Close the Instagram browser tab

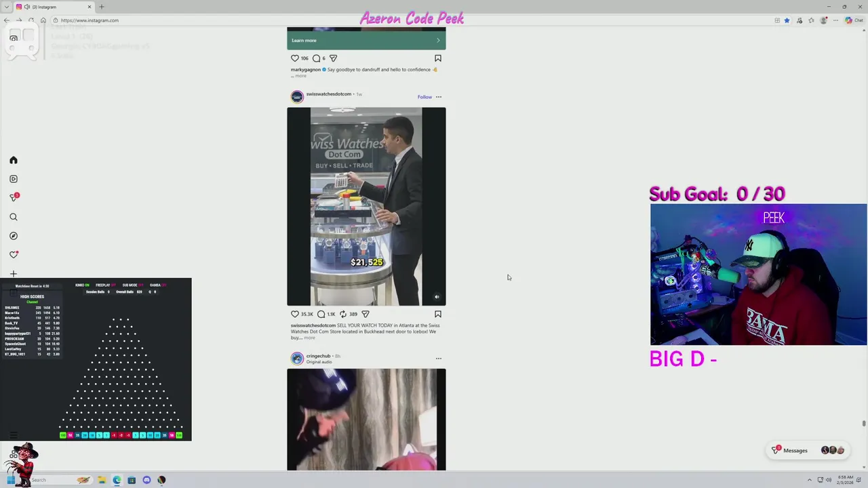click(89, 7)
